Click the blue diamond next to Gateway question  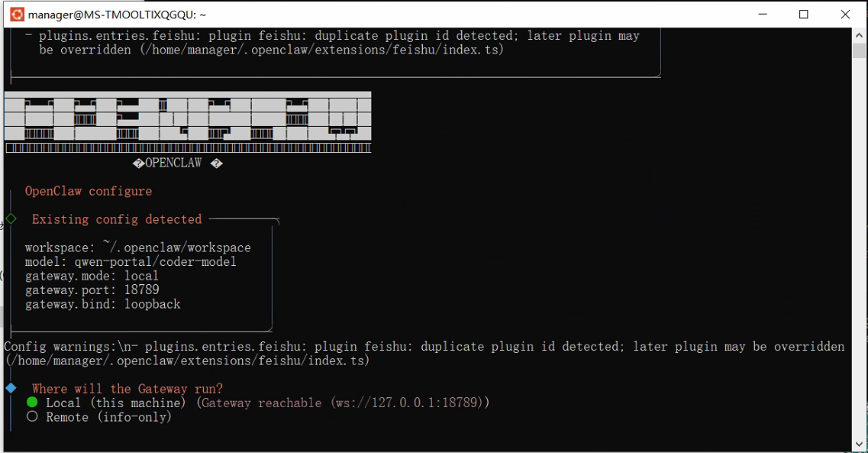11,388
